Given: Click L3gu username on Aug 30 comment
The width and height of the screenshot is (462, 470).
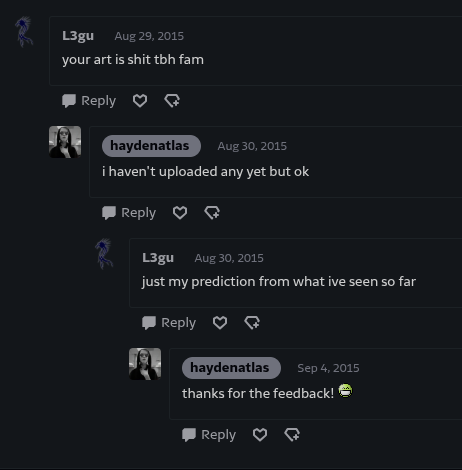Looking at the screenshot, I should tap(158, 258).
